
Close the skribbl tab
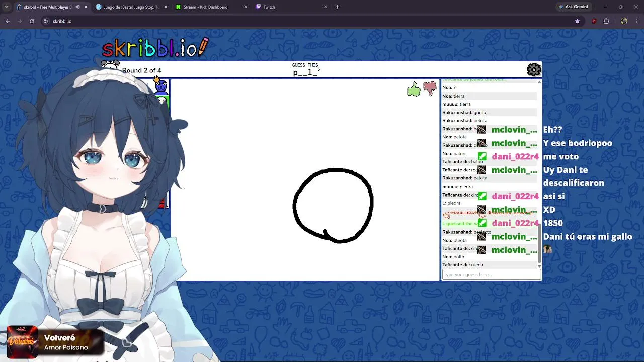(x=86, y=7)
